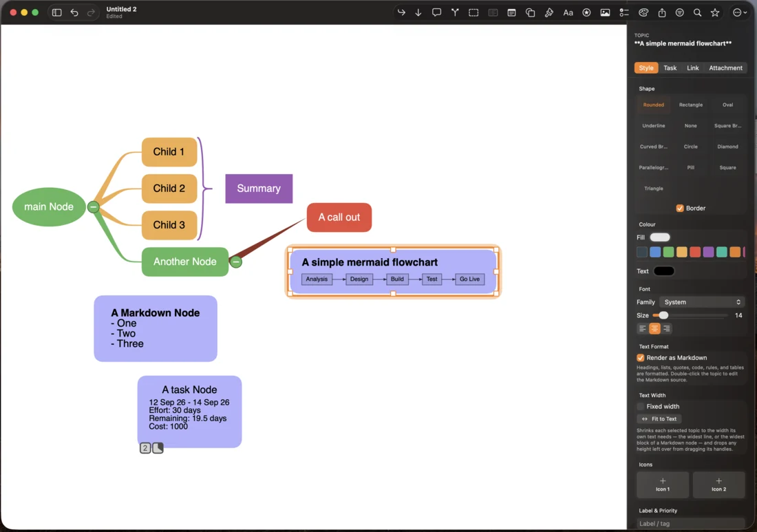Pick the blue fill swatch
Image resolution: width=757 pixels, height=532 pixels.
point(655,252)
